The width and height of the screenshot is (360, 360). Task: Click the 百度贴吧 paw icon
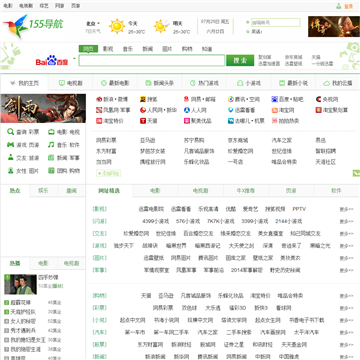click(274, 99)
